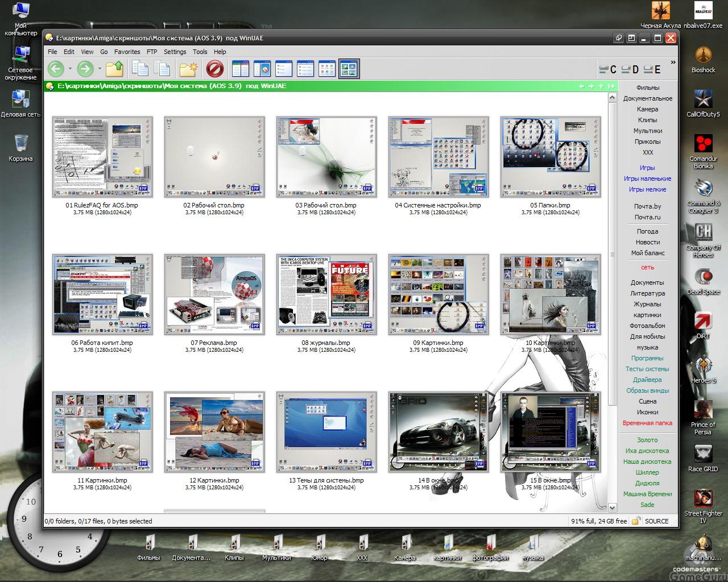Viewport: 728px width, 582px height.
Task: Create a new folder from the toolbar
Action: pos(188,69)
